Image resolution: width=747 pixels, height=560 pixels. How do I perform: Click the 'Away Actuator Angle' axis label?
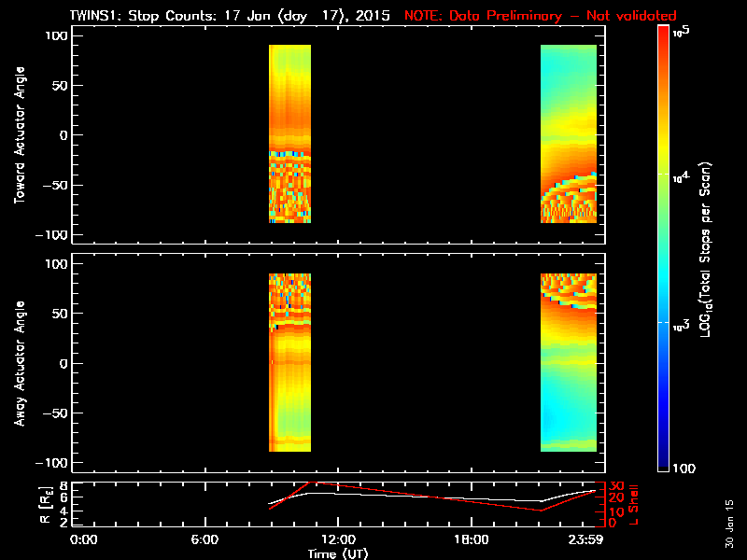[20, 363]
